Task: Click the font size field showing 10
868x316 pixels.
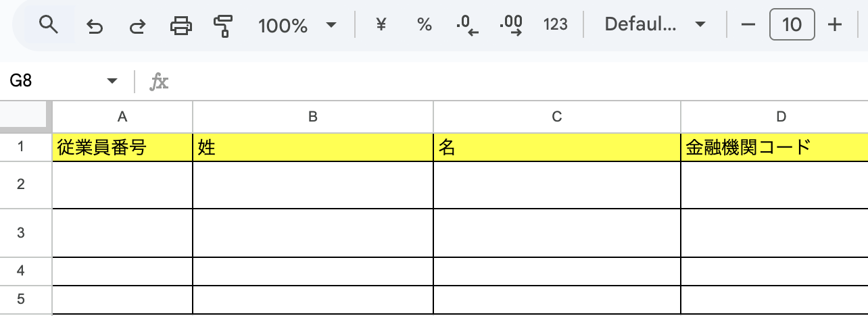Action: tap(791, 25)
